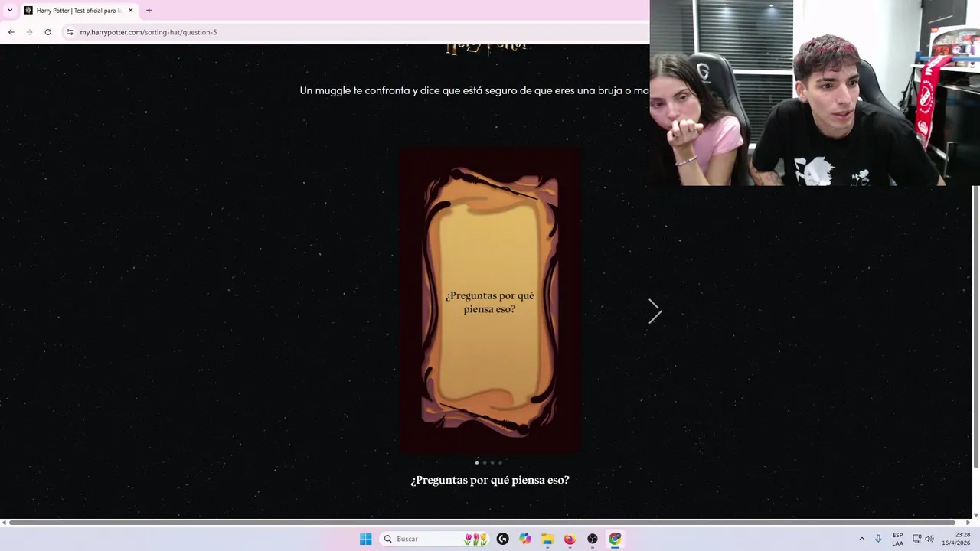
Task: Select the first carousel pagination dot
Action: pyautogui.click(x=477, y=462)
